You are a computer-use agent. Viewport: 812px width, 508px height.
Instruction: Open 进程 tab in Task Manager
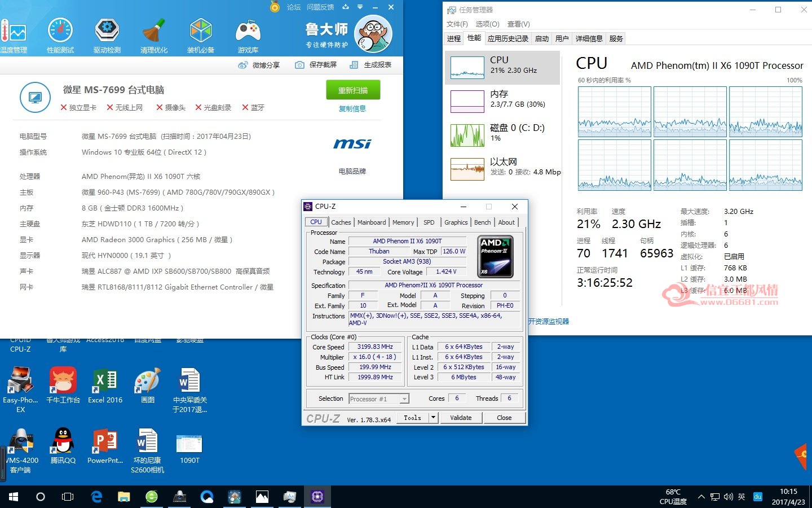454,38
